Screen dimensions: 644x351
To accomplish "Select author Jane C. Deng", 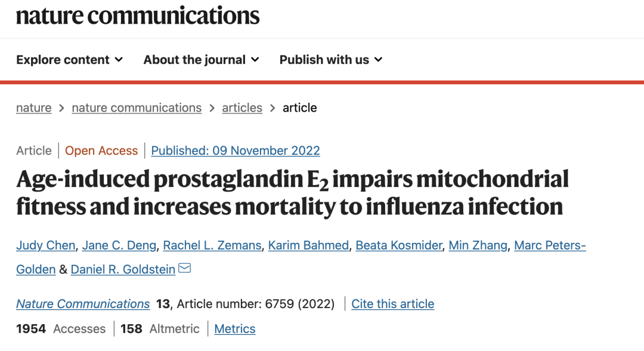I will [x=119, y=245].
